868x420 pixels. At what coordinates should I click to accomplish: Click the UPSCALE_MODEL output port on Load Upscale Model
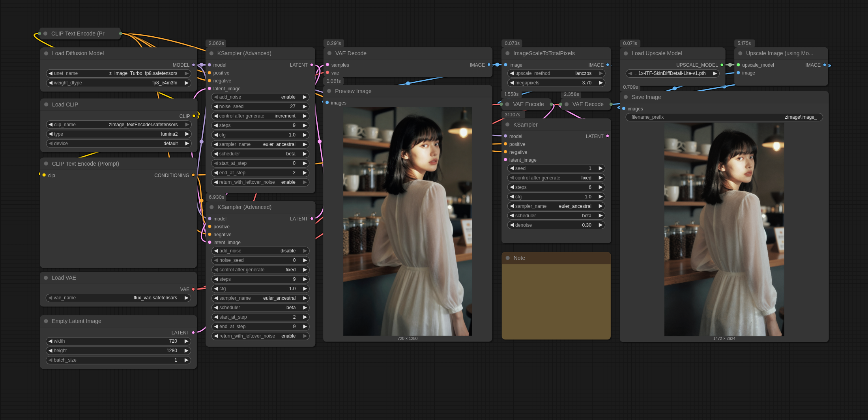click(x=722, y=65)
